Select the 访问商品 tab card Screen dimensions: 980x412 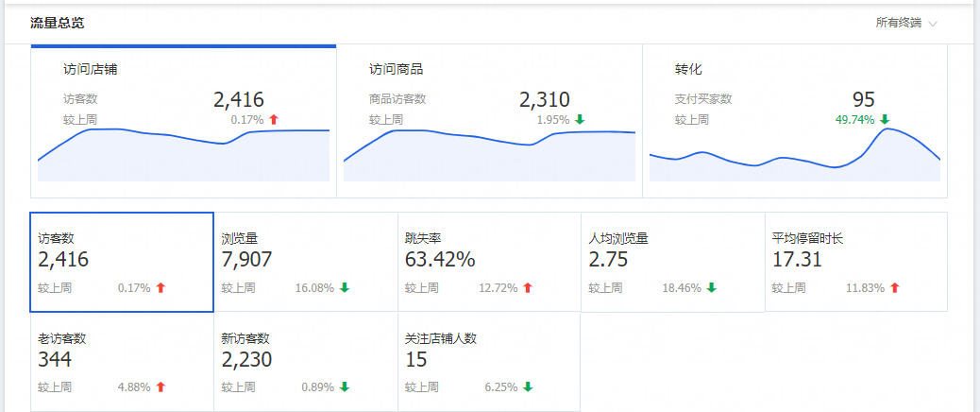[x=489, y=121]
